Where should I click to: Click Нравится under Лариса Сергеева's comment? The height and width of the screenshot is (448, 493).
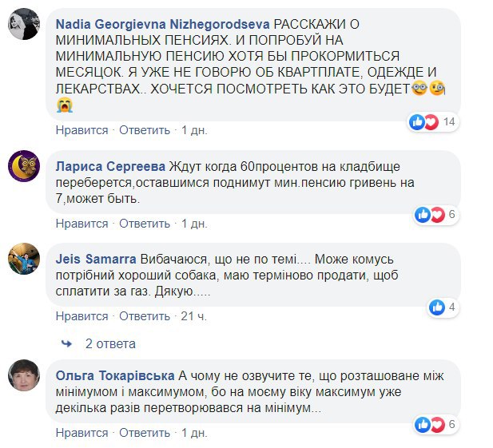coord(82,223)
